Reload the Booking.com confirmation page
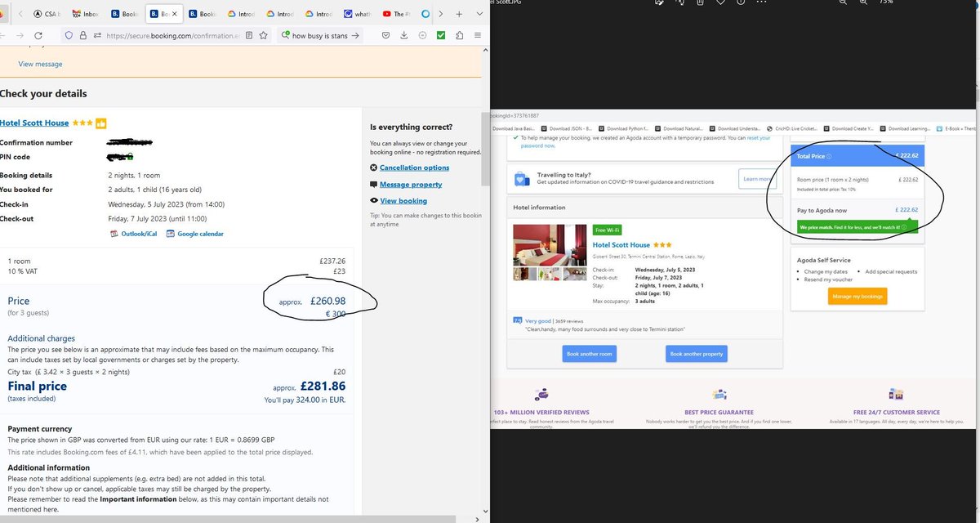 (x=39, y=36)
